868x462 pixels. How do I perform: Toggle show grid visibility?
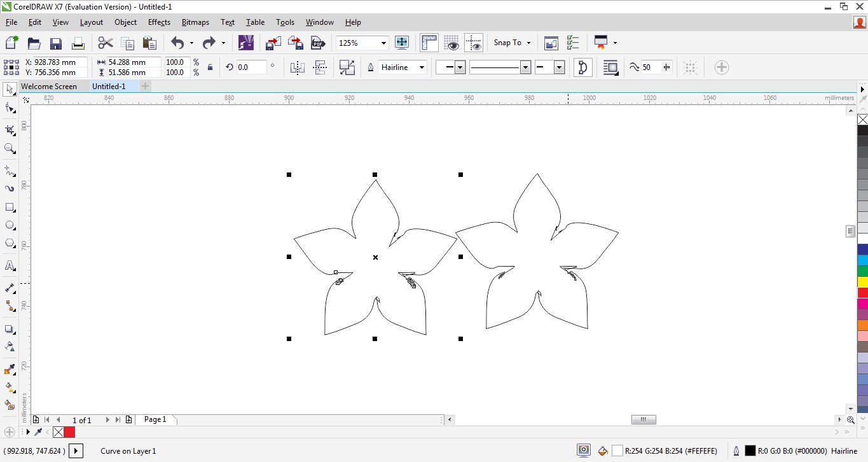click(x=451, y=43)
